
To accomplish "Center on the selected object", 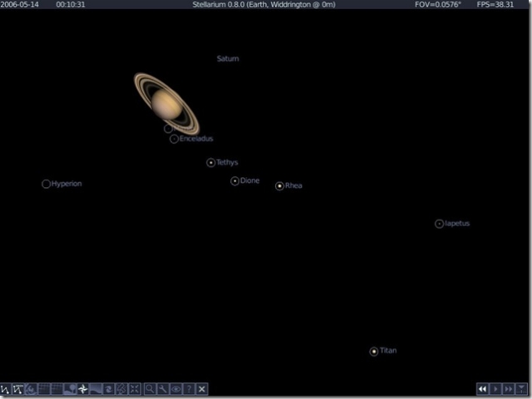I will [135, 389].
